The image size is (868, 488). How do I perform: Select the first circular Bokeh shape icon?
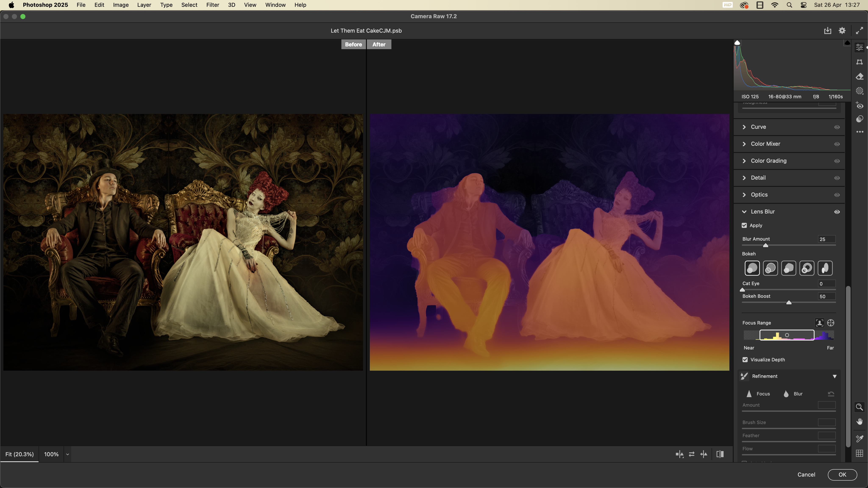point(752,268)
